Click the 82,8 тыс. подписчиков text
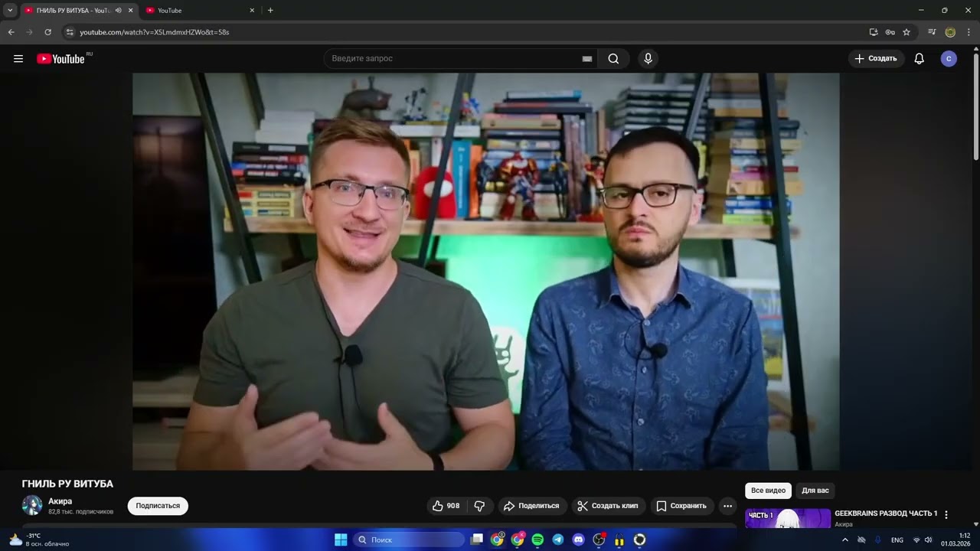 80,511
